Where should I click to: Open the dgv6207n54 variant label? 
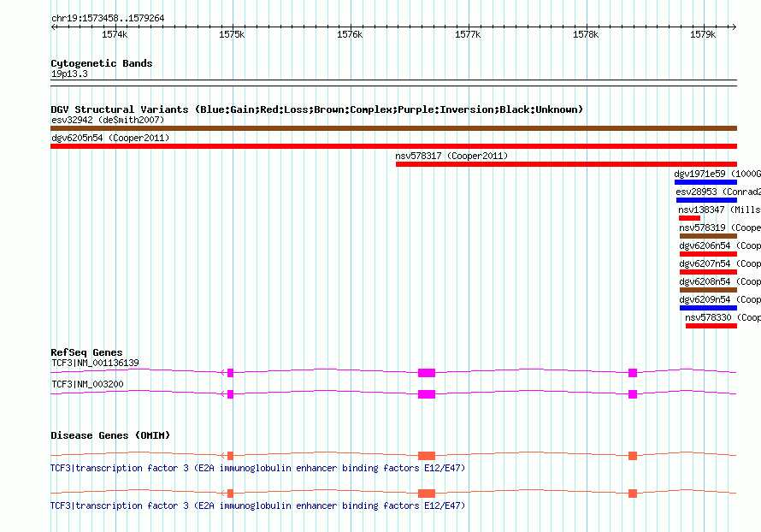coord(720,263)
